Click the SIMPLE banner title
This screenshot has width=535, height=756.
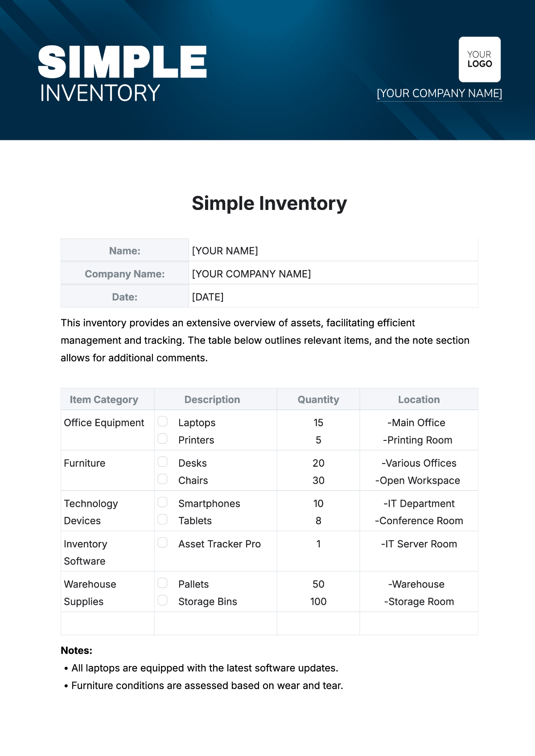pyautogui.click(x=123, y=62)
